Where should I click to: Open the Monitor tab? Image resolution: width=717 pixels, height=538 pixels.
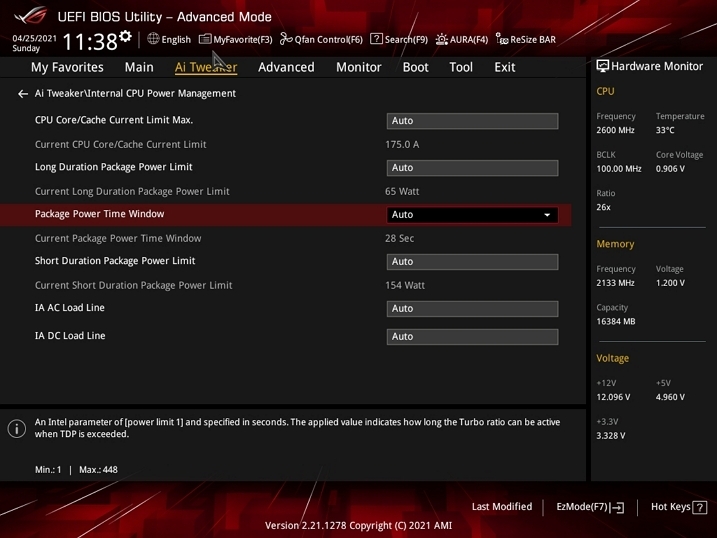point(358,67)
